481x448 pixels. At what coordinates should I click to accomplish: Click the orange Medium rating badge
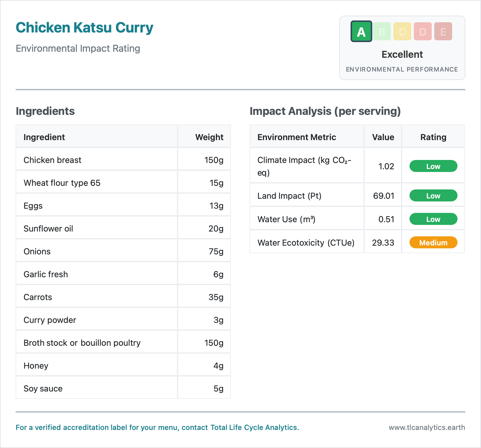click(x=433, y=243)
